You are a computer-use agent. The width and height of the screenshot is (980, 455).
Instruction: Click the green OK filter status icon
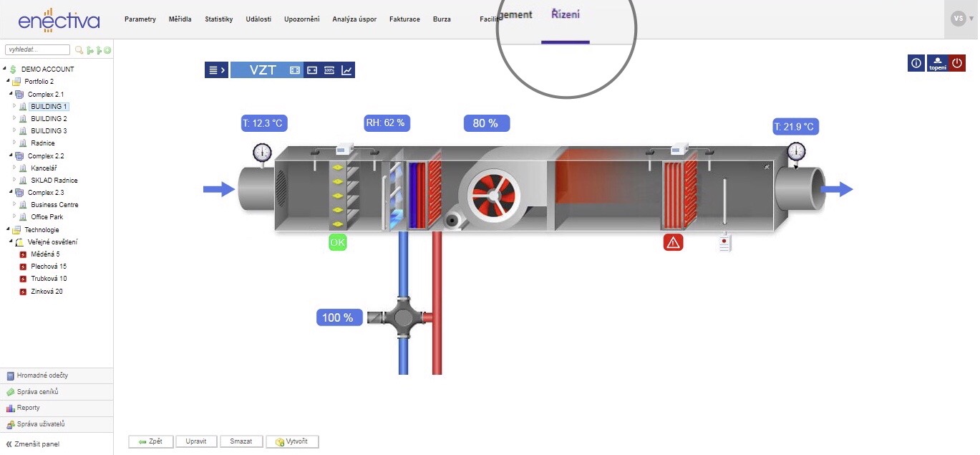click(x=337, y=243)
